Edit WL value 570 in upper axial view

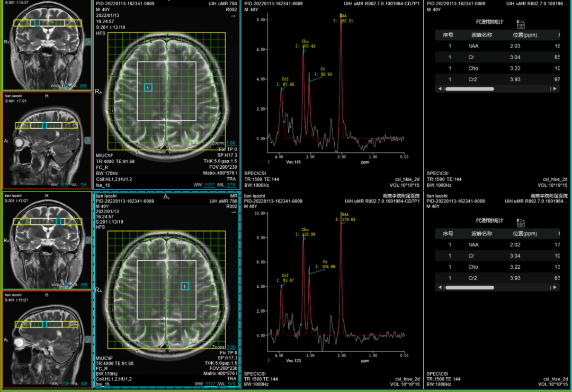coord(231,185)
